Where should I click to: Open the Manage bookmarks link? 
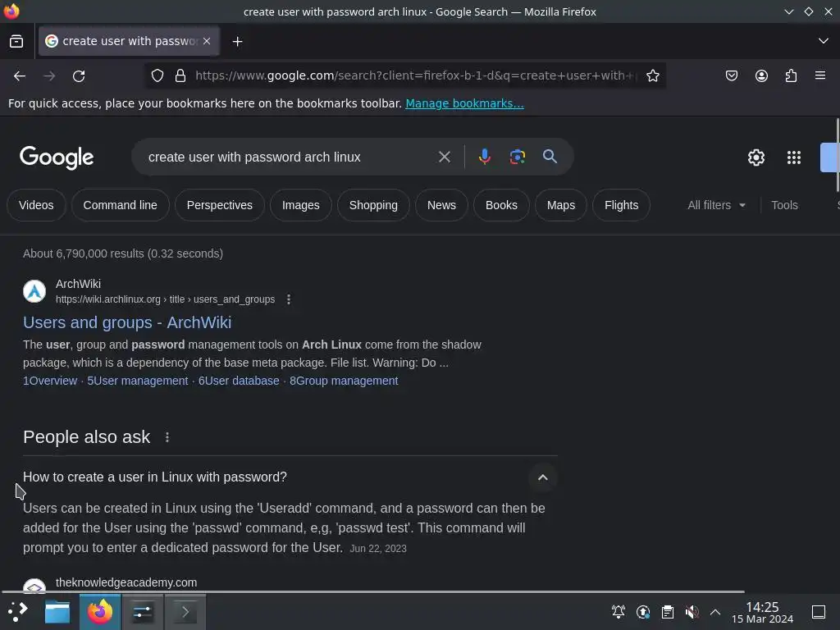click(464, 103)
